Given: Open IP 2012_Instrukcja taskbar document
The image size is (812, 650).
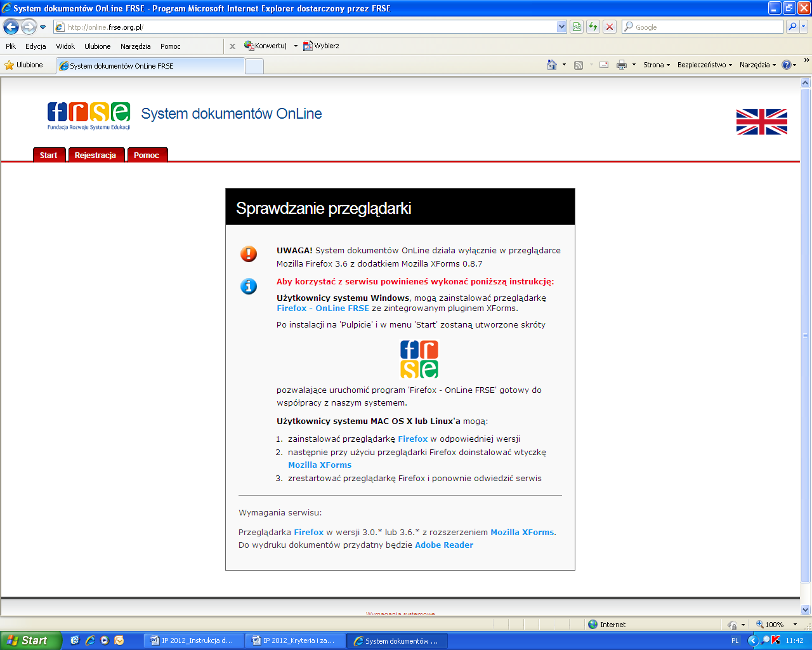Looking at the screenshot, I should point(194,640).
